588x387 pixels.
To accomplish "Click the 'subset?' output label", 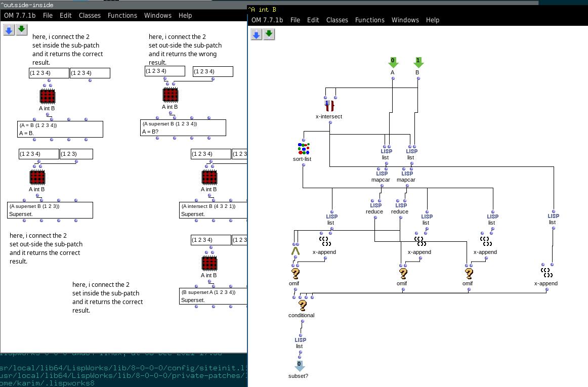I will point(298,376).
